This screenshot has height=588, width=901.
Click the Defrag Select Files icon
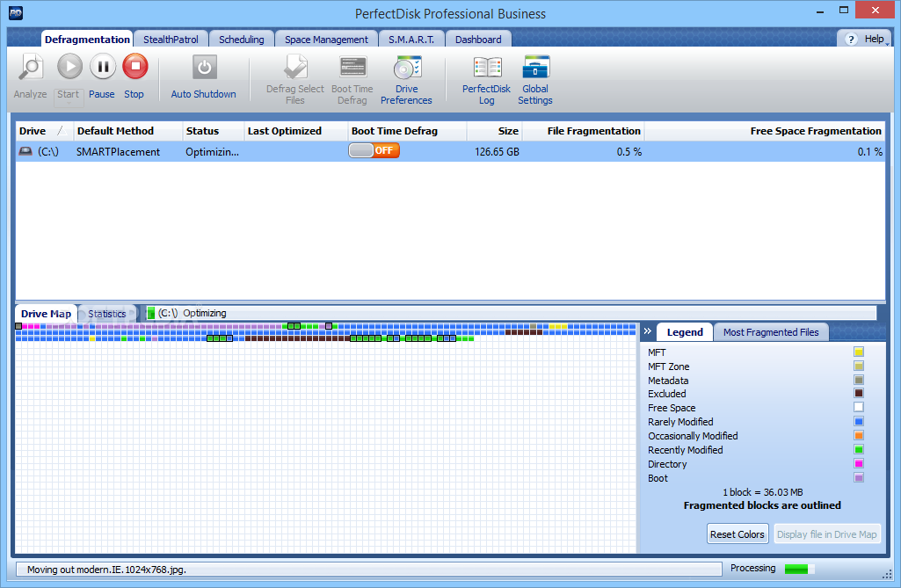coord(295,68)
